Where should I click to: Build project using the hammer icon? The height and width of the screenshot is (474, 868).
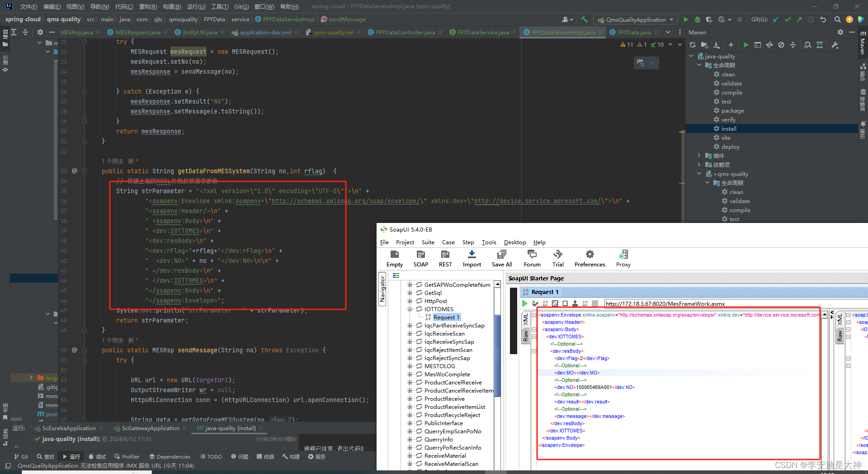pyautogui.click(x=584, y=19)
